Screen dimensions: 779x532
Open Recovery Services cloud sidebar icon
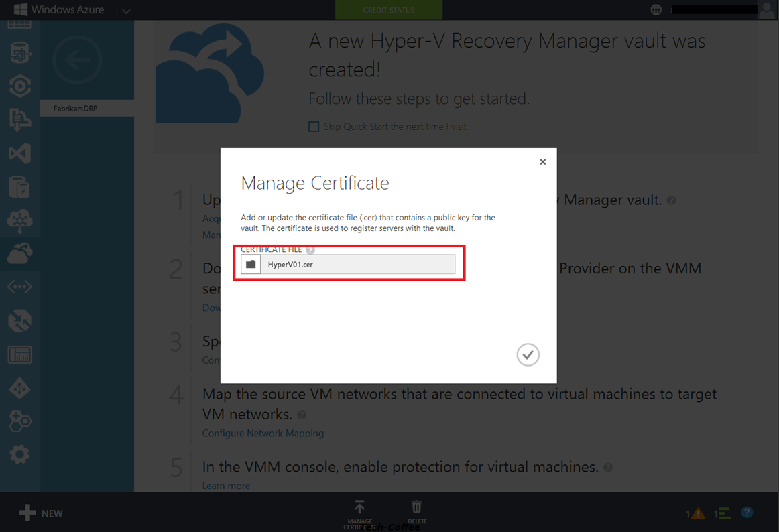(x=20, y=254)
